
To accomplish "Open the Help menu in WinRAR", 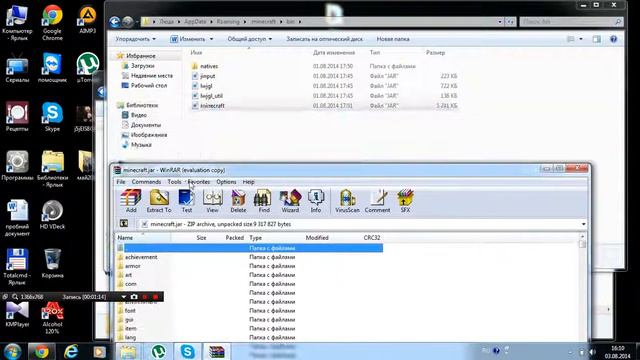I will 249,182.
